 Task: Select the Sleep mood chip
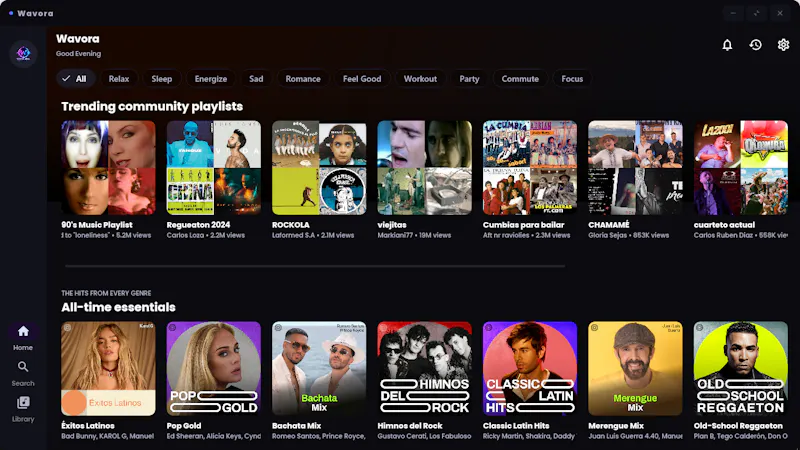pos(162,79)
